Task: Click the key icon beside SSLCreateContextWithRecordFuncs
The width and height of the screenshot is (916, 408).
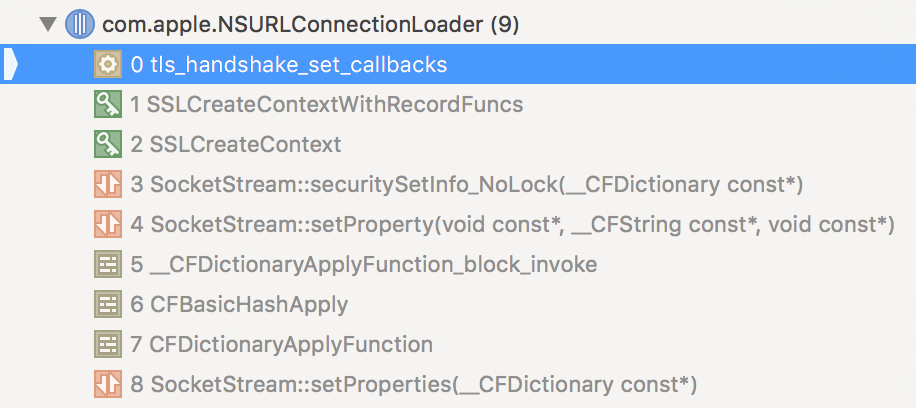Action: tap(106, 105)
